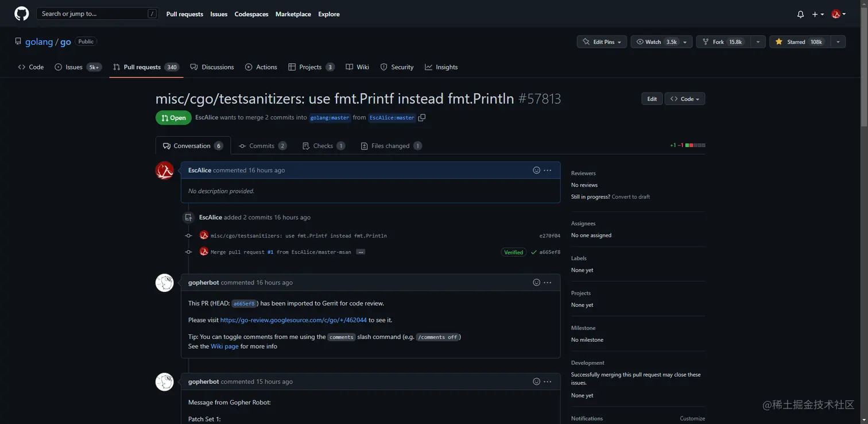Click the diff stat color blocks
Screen dimensions: 868x424
coord(695,145)
